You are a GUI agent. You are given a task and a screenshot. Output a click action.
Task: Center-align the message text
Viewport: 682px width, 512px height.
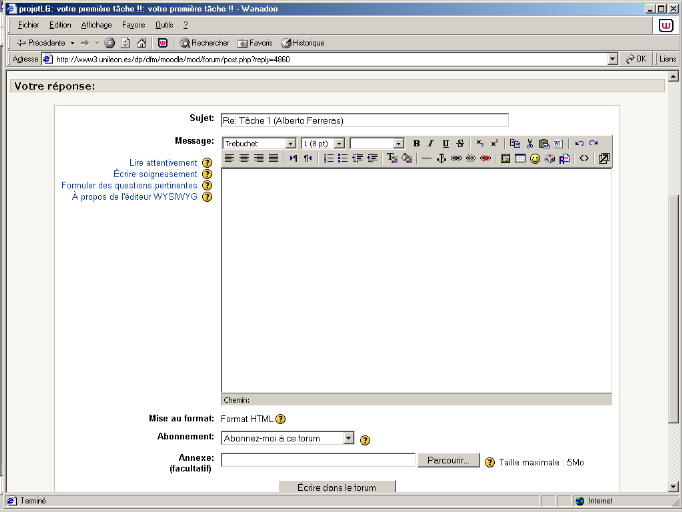coord(244,158)
